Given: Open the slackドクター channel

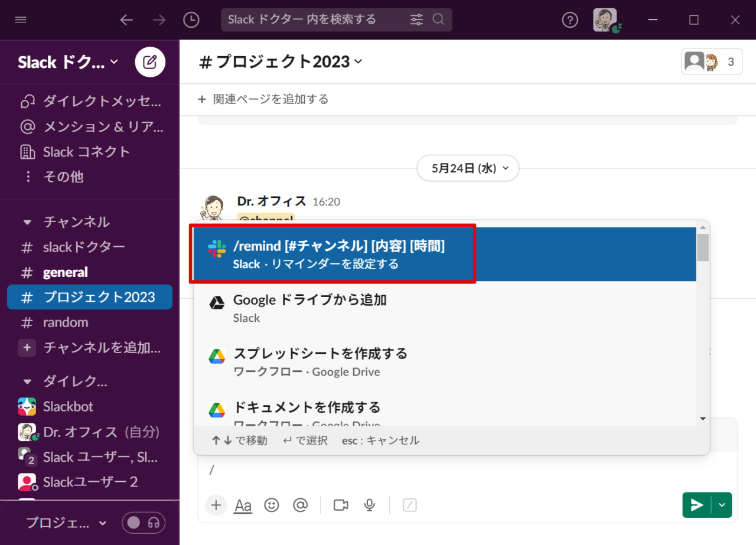Looking at the screenshot, I should click(x=90, y=247).
